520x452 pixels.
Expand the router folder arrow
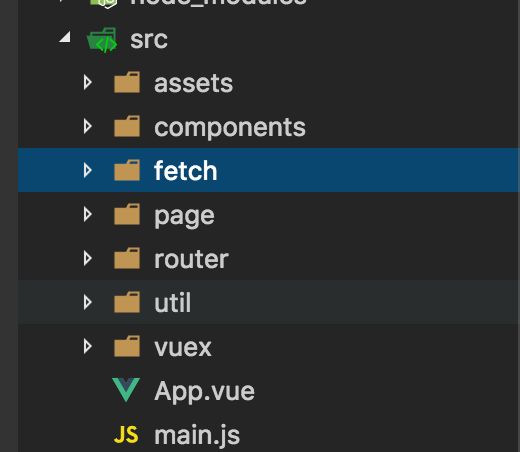(x=88, y=258)
